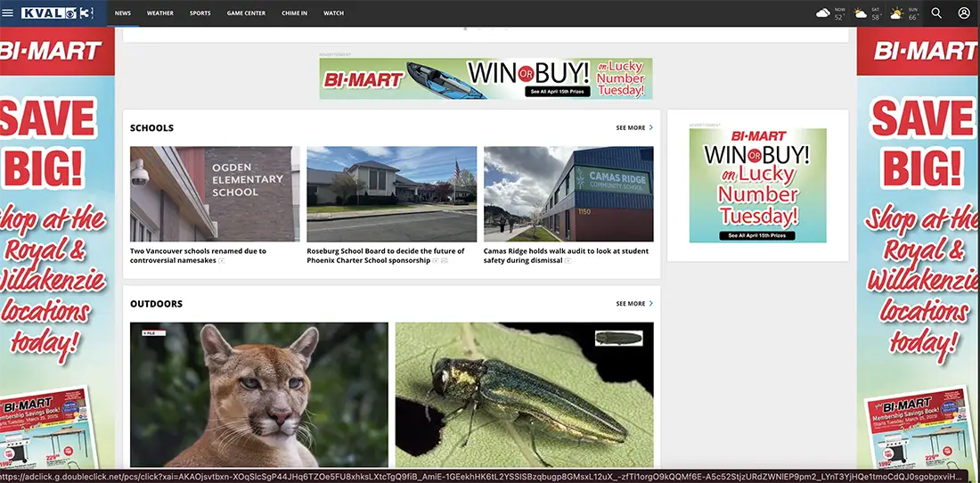This screenshot has width=980, height=483.
Task: Open the WEATHER menu item
Action: point(160,13)
